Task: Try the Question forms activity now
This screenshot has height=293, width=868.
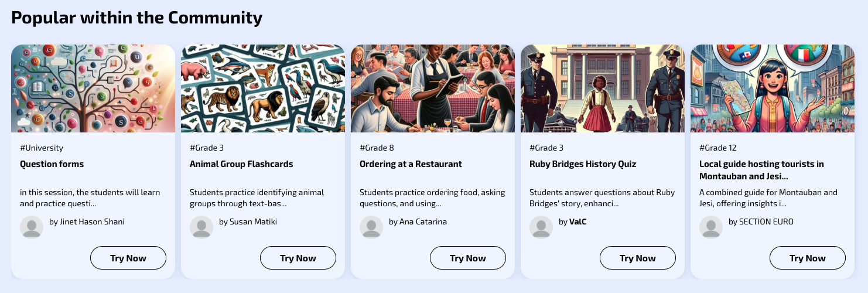Action: (x=128, y=258)
